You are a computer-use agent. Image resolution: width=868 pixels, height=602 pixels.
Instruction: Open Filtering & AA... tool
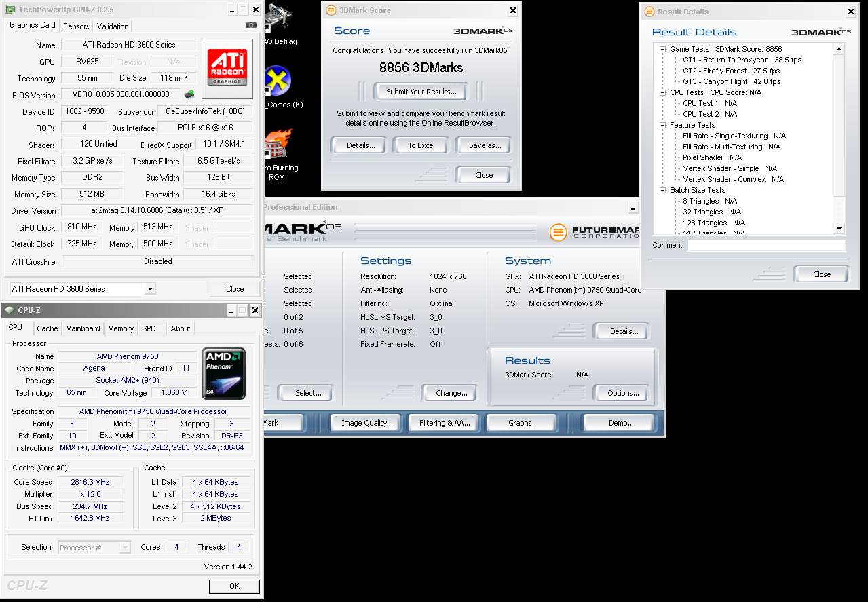[x=445, y=422]
